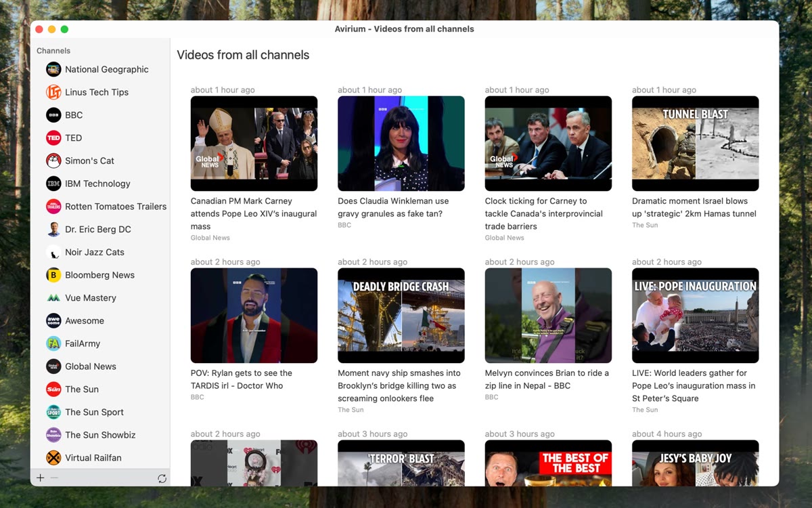
Task: Click the BBC channel icon in sidebar
Action: [x=53, y=115]
